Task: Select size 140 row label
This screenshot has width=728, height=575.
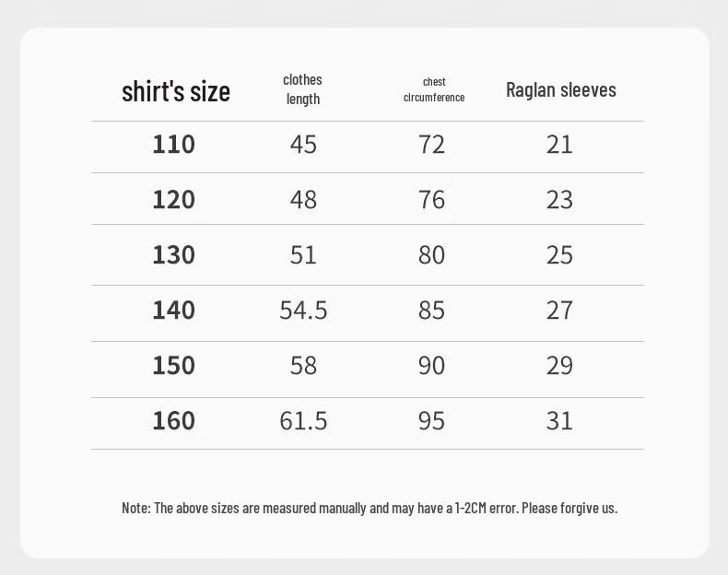Action: point(173,310)
